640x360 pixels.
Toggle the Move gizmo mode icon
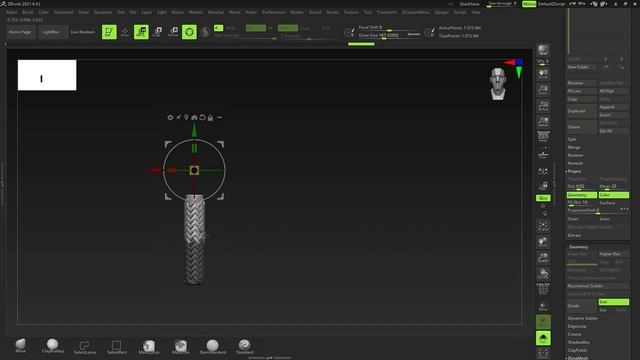(141, 32)
